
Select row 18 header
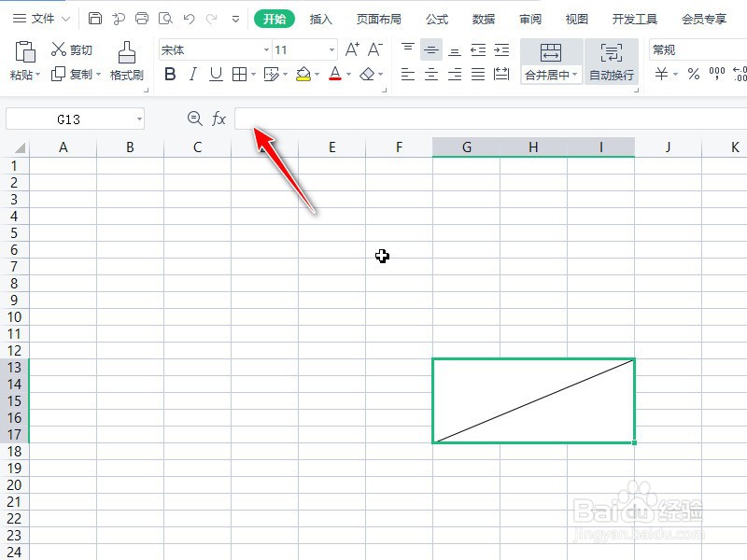point(14,452)
